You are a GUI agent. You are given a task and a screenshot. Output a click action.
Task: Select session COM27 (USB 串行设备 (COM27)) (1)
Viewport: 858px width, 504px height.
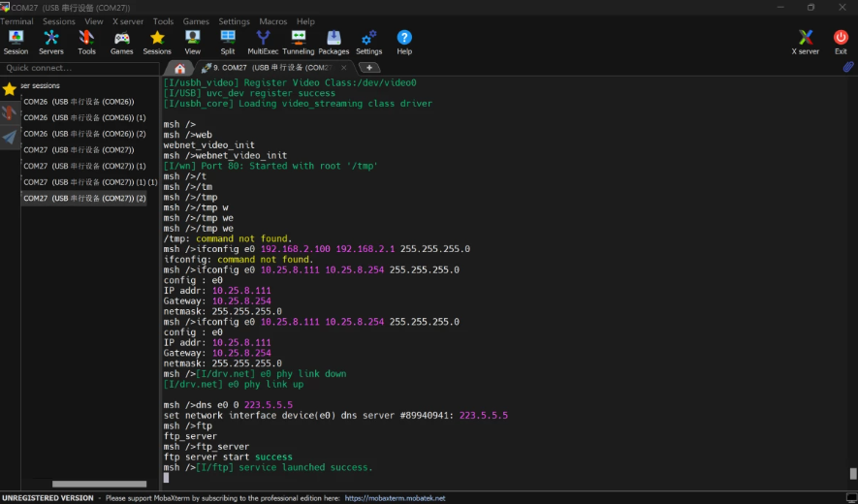point(84,166)
